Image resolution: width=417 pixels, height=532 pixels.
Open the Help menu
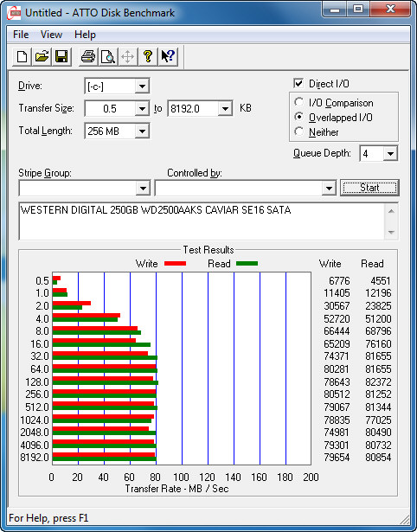(85, 35)
